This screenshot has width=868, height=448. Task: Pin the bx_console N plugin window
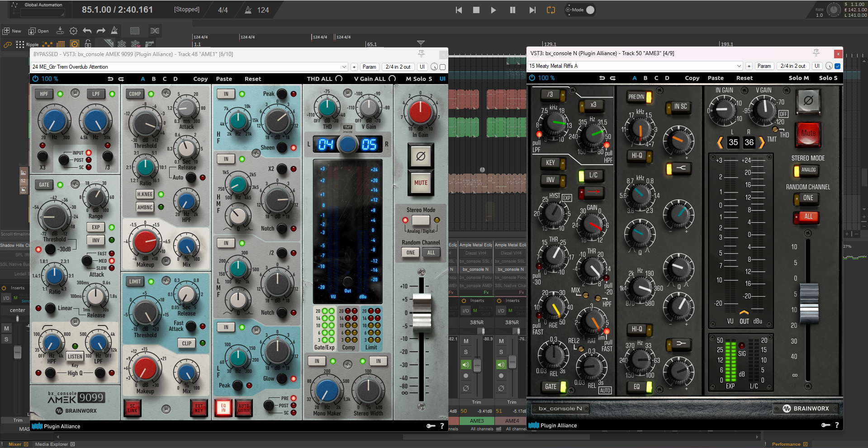pos(816,53)
